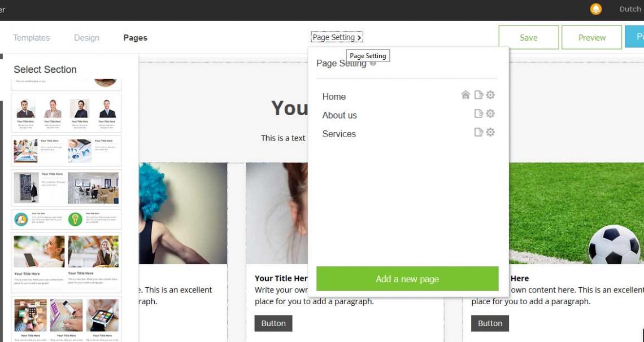Open the Pages tab
Viewport: 644px width, 342px height.
[x=135, y=38]
